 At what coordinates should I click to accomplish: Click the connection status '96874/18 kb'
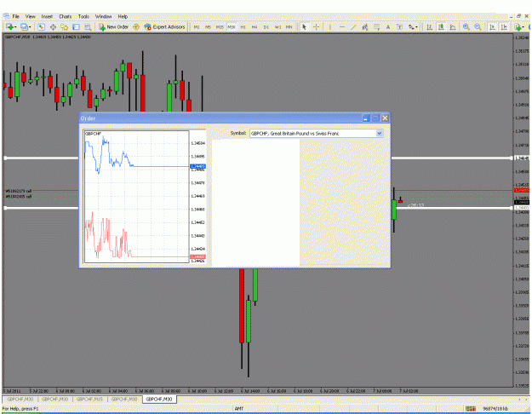point(495,409)
